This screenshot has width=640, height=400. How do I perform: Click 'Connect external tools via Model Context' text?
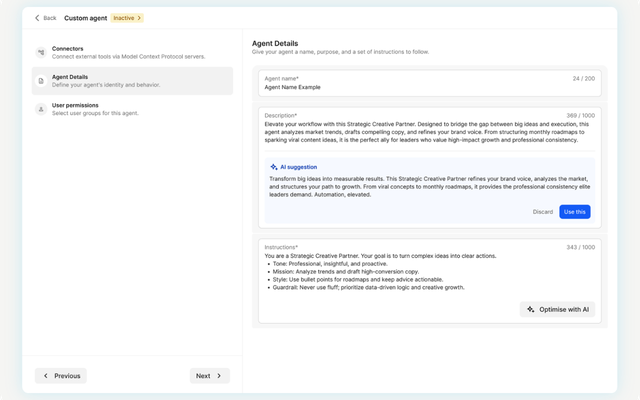tap(128, 56)
